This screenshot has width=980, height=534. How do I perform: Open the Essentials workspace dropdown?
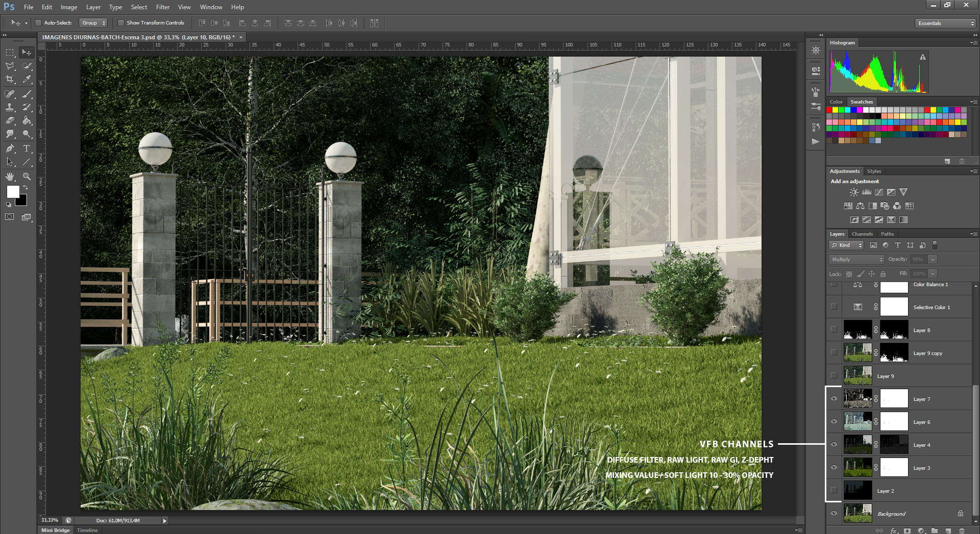[x=946, y=23]
